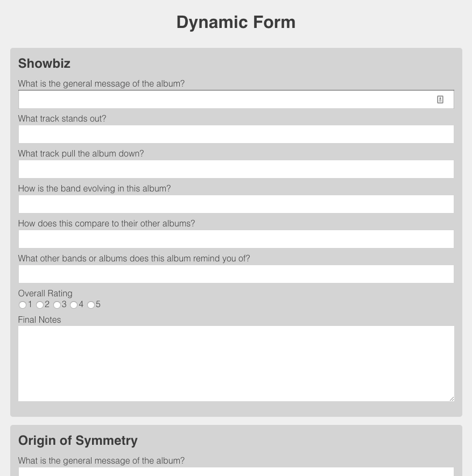Image resolution: width=472 pixels, height=476 pixels.
Task: Click the general message field under Origin of Symmetry
Action: point(236,473)
